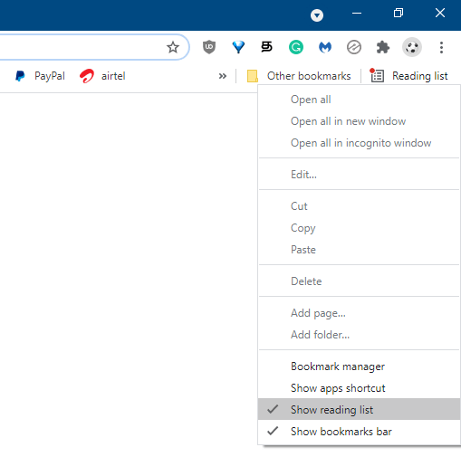Choose Delete in the context menu
461x476 pixels.
tap(359, 281)
